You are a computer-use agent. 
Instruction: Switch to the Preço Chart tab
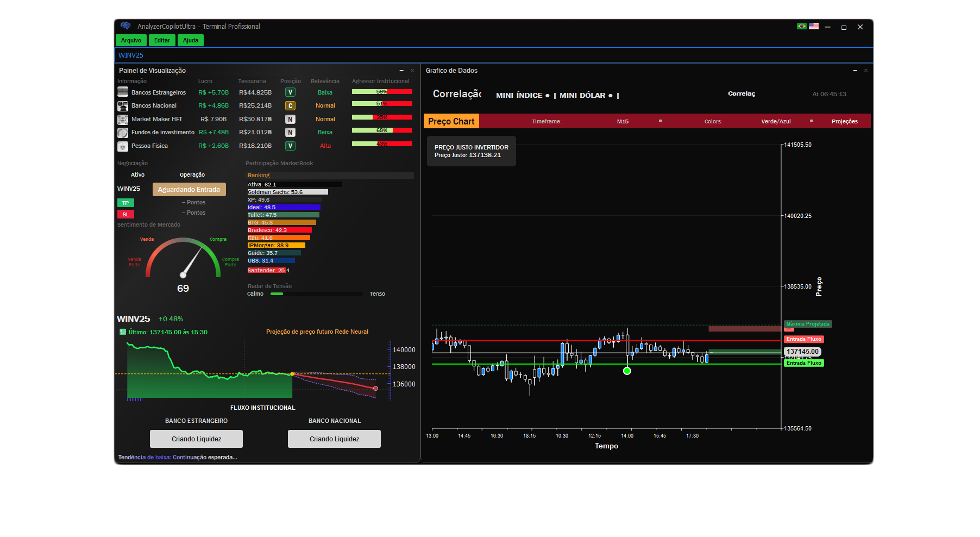(x=451, y=121)
